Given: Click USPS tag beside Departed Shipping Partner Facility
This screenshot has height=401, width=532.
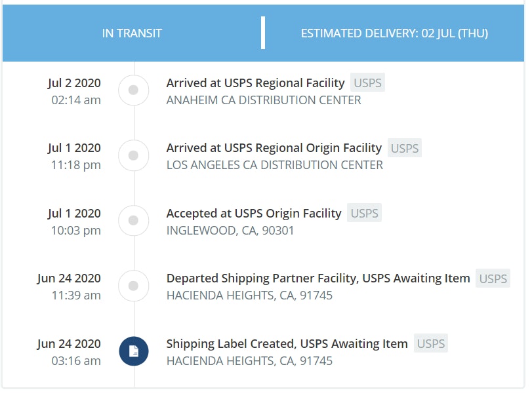Looking at the screenshot, I should coord(493,278).
